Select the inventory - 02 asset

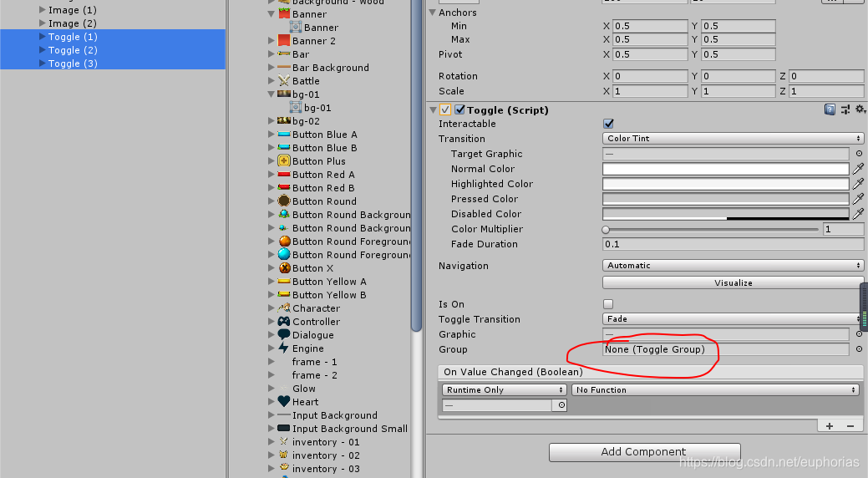pyautogui.click(x=326, y=455)
